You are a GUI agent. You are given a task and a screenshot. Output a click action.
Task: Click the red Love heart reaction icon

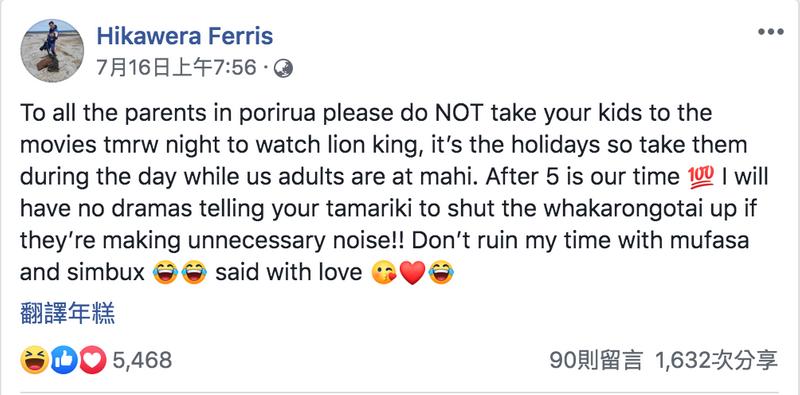[x=93, y=360]
